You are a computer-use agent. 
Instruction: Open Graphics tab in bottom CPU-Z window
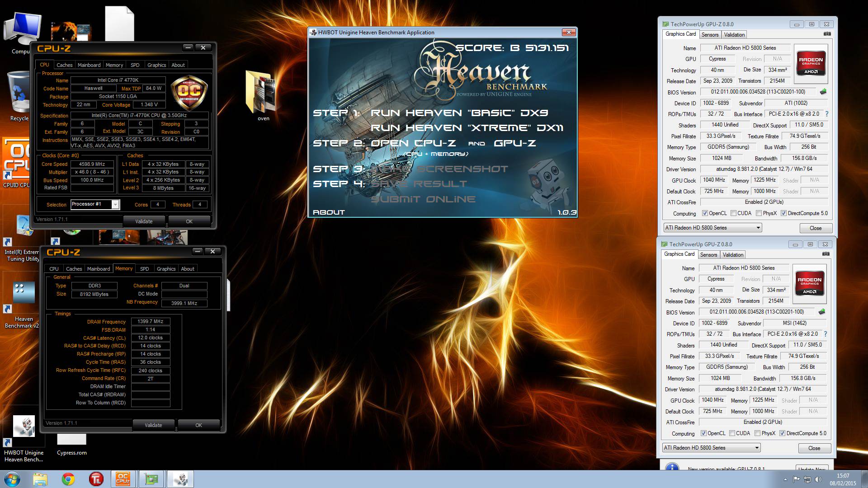coord(166,269)
